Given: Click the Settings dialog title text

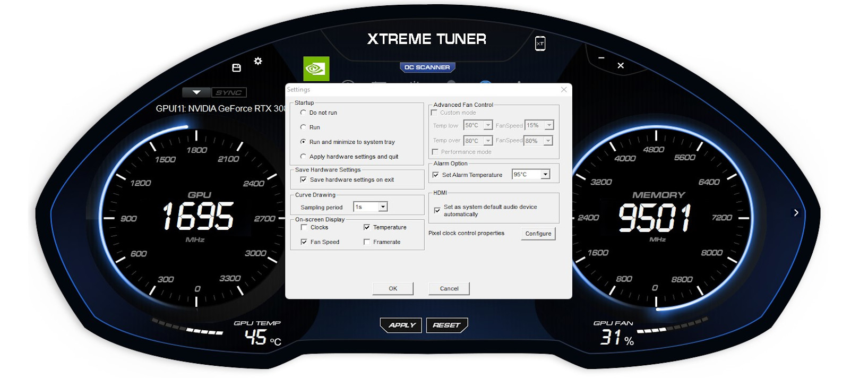Looking at the screenshot, I should pyautogui.click(x=298, y=90).
